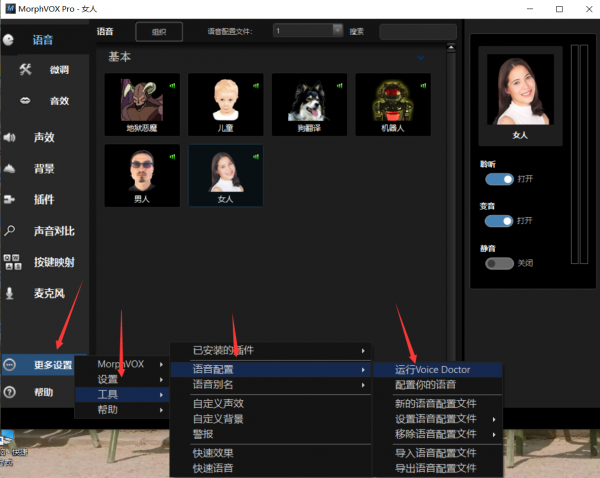Image resolution: width=600 pixels, height=478 pixels.
Task: Click the 声音对比 magnifier icon
Action: [9, 230]
